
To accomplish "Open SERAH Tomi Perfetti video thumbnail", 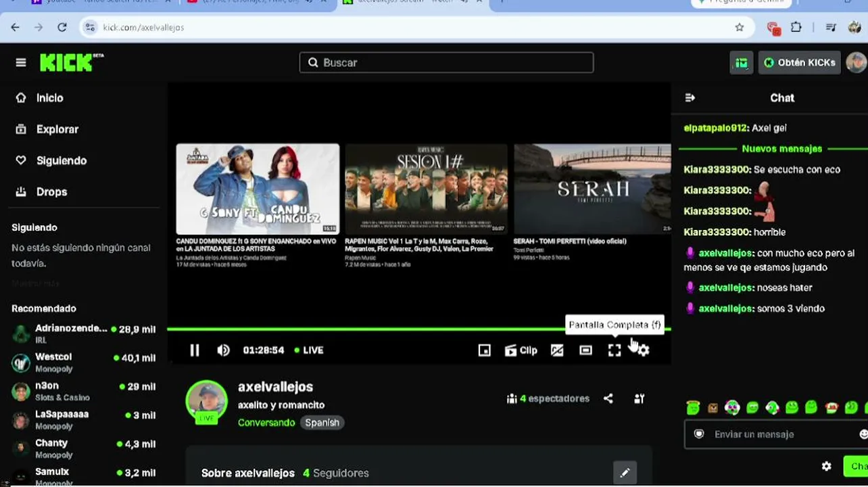I will (x=592, y=189).
